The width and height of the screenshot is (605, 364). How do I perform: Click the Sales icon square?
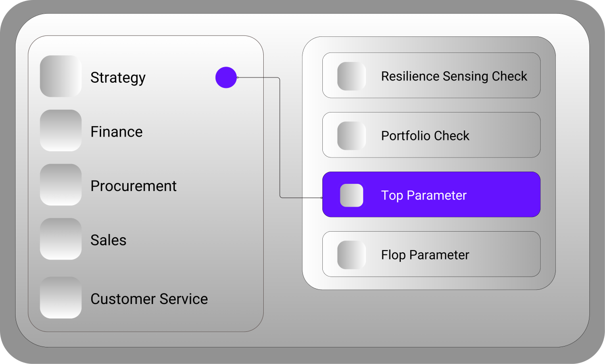click(x=60, y=239)
